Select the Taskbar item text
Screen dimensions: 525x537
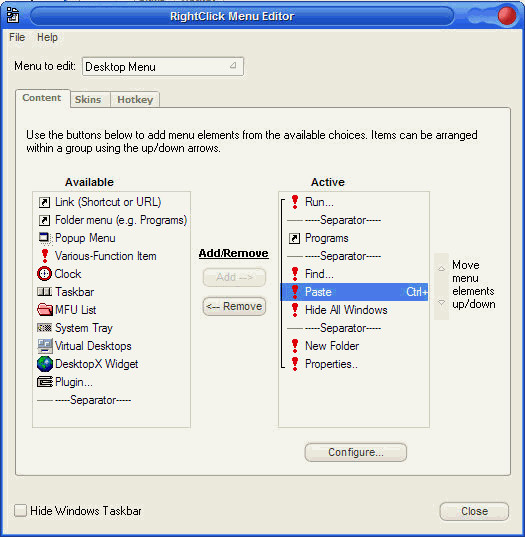(x=75, y=292)
